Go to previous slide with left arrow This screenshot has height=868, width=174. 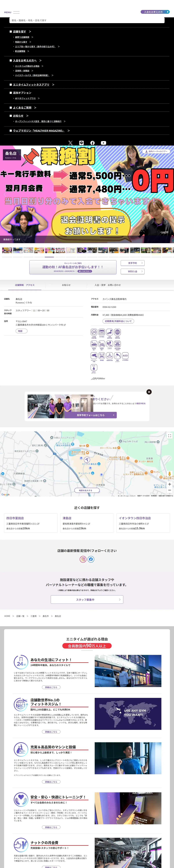coord(5,194)
